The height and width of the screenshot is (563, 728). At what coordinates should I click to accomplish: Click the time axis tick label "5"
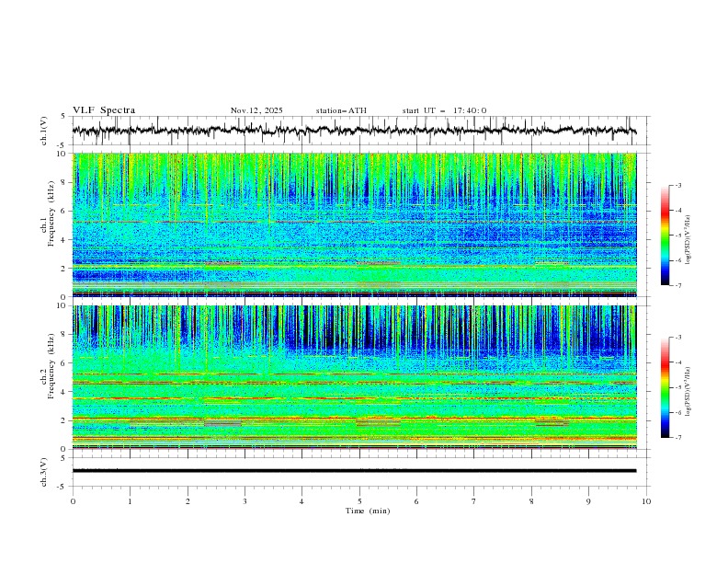[359, 501]
